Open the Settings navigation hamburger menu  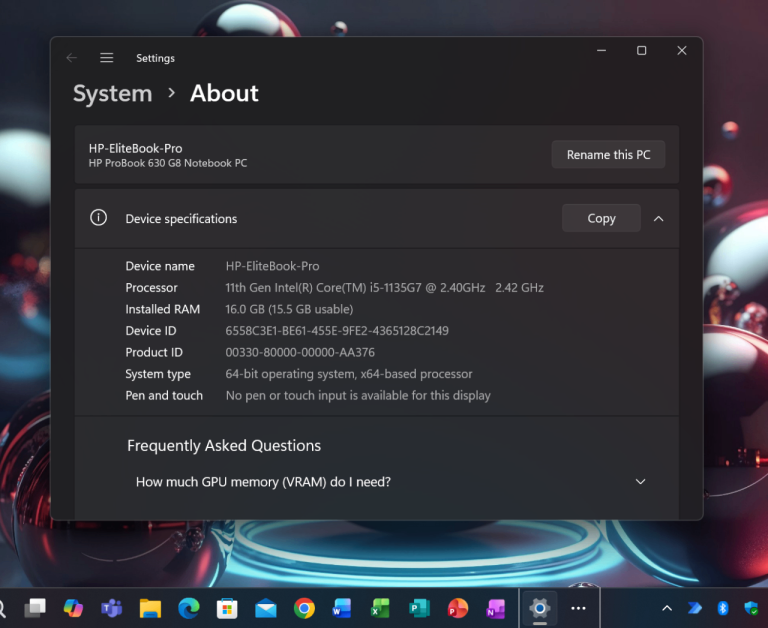(107, 58)
